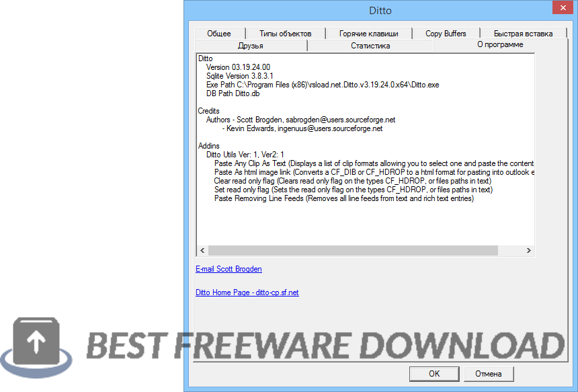Click the Ditto window title bar text
Viewport: 578px width, 392px height.
(x=380, y=10)
